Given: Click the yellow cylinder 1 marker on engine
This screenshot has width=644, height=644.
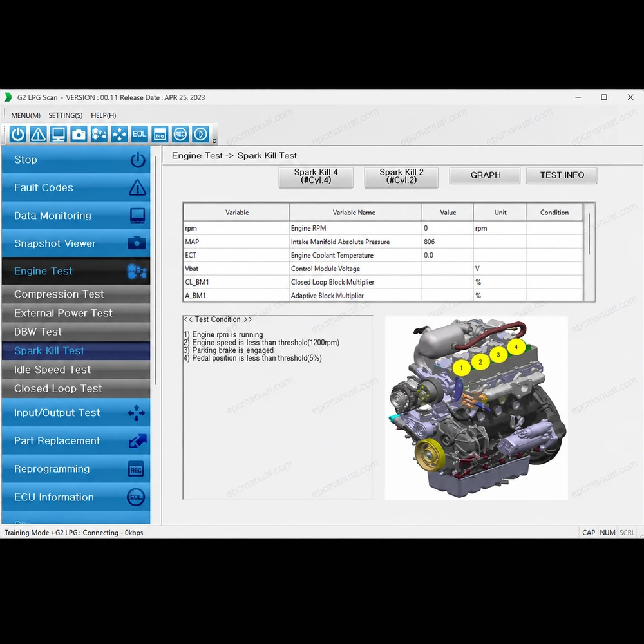Looking at the screenshot, I should tap(461, 368).
